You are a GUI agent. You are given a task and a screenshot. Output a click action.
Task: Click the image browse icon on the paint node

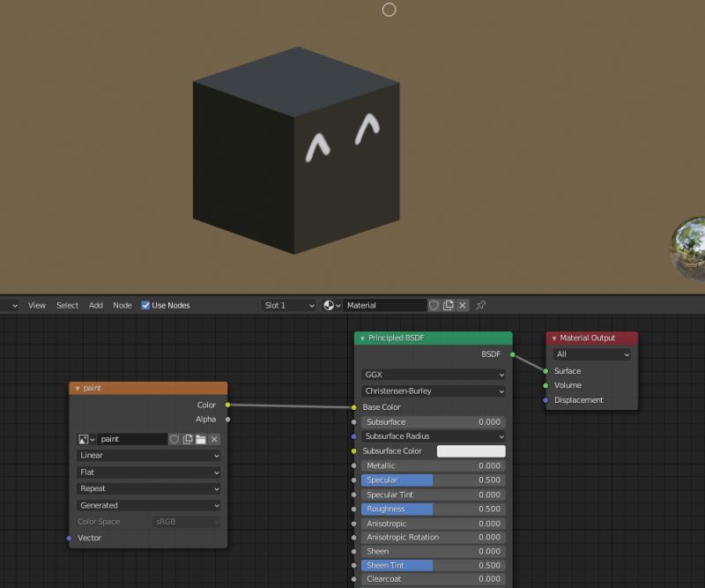tap(84, 439)
